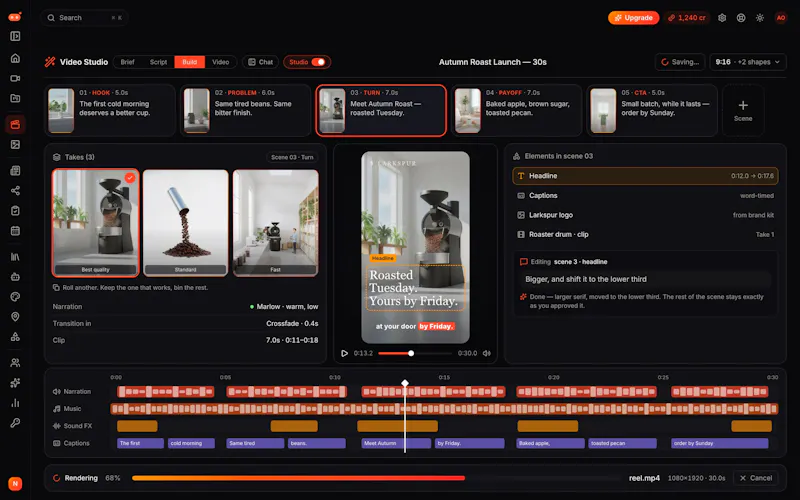The height and width of the screenshot is (500, 800).
Task: Click the headline edit prompt field
Action: (645, 279)
